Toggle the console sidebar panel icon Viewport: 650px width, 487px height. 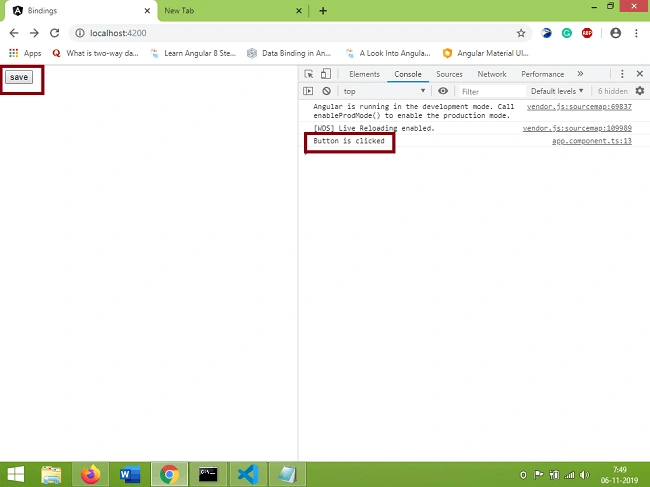click(x=308, y=91)
